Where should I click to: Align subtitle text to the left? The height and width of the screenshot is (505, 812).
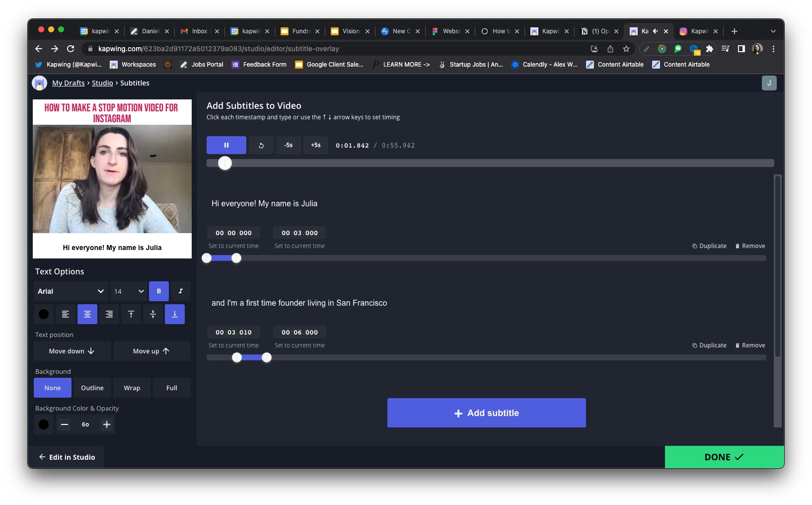[66, 314]
